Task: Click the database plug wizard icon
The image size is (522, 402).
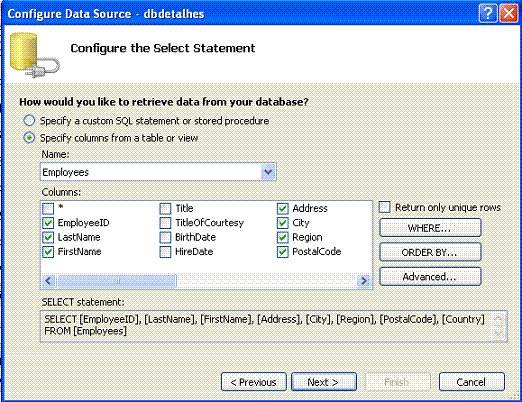Action: 35,55
